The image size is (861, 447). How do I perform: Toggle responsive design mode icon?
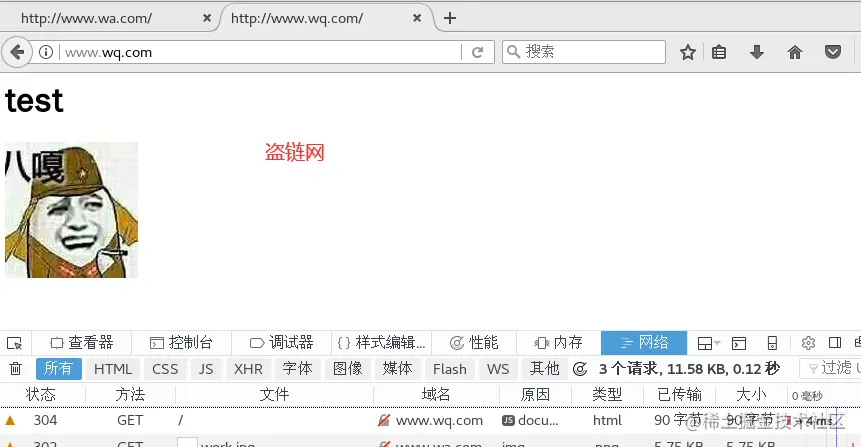coord(772,343)
